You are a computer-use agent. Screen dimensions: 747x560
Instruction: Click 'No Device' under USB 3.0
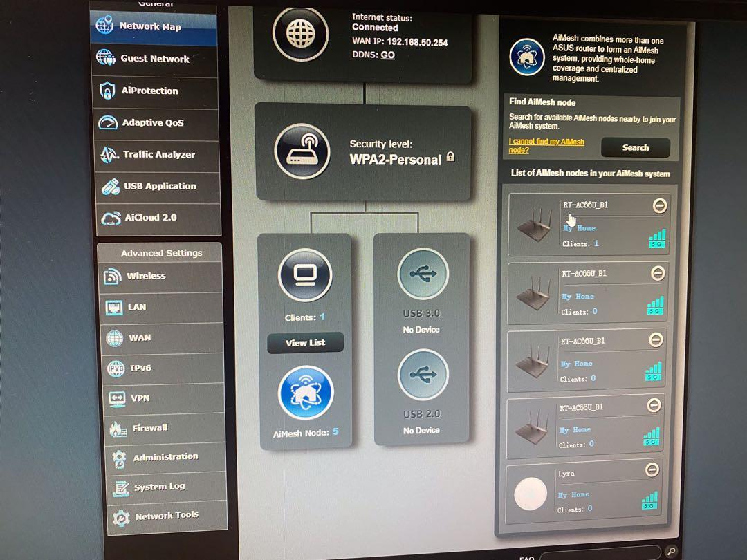pyautogui.click(x=421, y=330)
